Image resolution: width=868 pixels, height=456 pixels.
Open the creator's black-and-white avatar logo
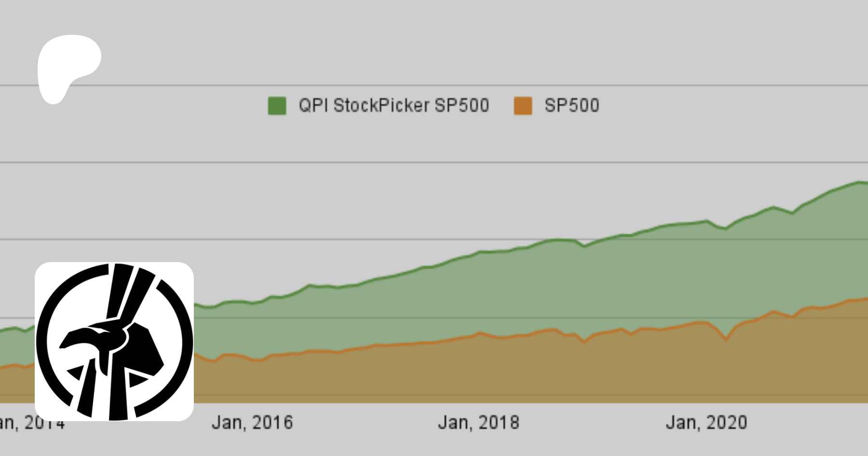(114, 342)
